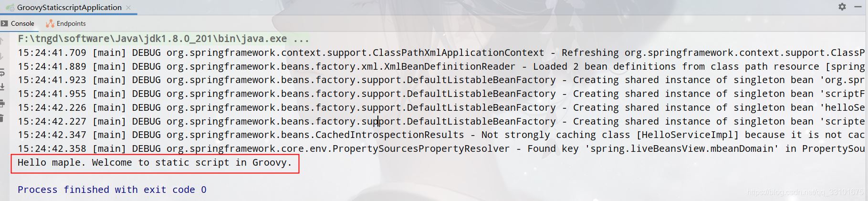Click the java.exe command path line

click(163, 39)
